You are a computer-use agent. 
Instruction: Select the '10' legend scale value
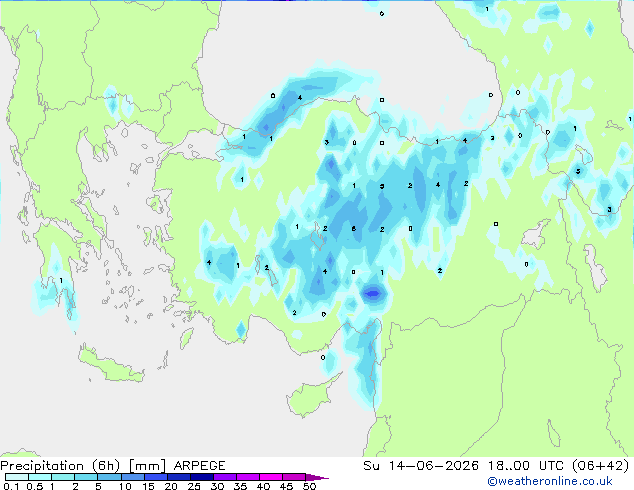pyautogui.click(x=125, y=486)
